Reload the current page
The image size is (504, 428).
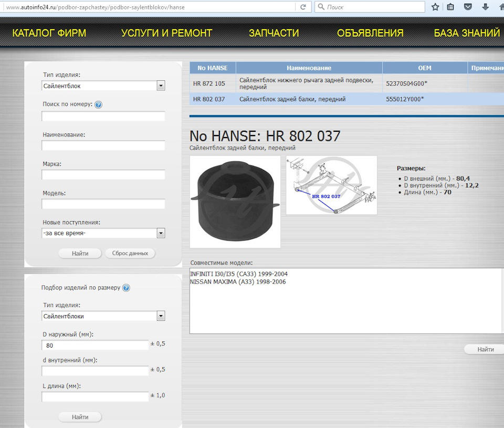point(303,7)
